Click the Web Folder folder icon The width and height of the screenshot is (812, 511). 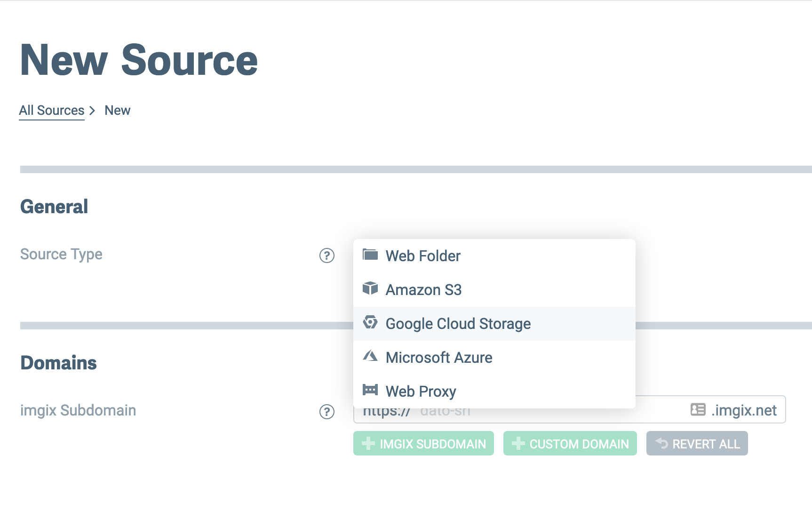point(370,255)
